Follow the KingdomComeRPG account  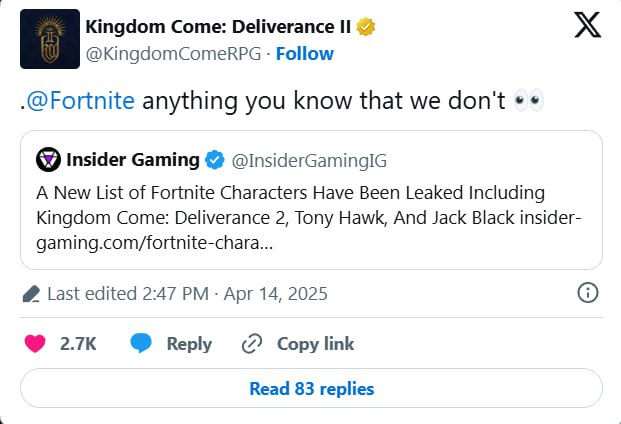coord(305,52)
